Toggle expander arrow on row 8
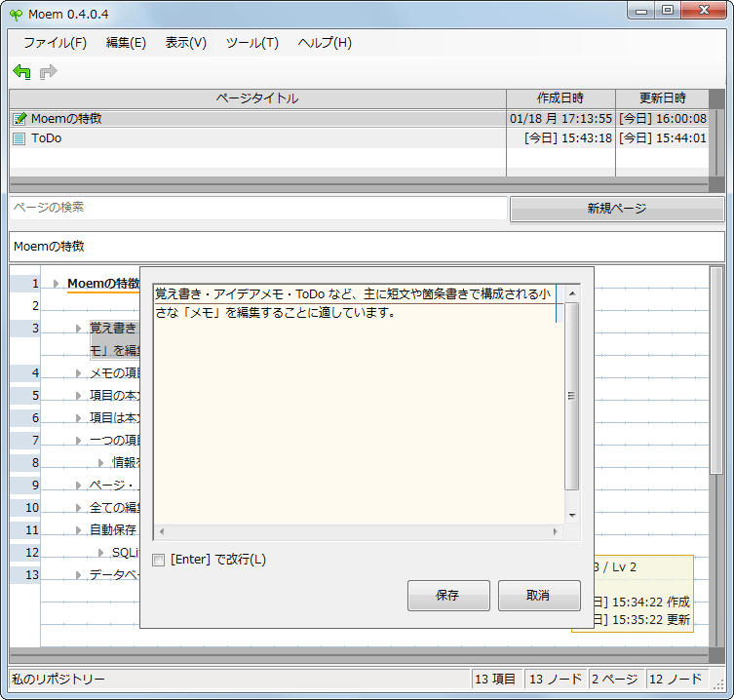Screen dimensions: 734x700 (x=101, y=463)
